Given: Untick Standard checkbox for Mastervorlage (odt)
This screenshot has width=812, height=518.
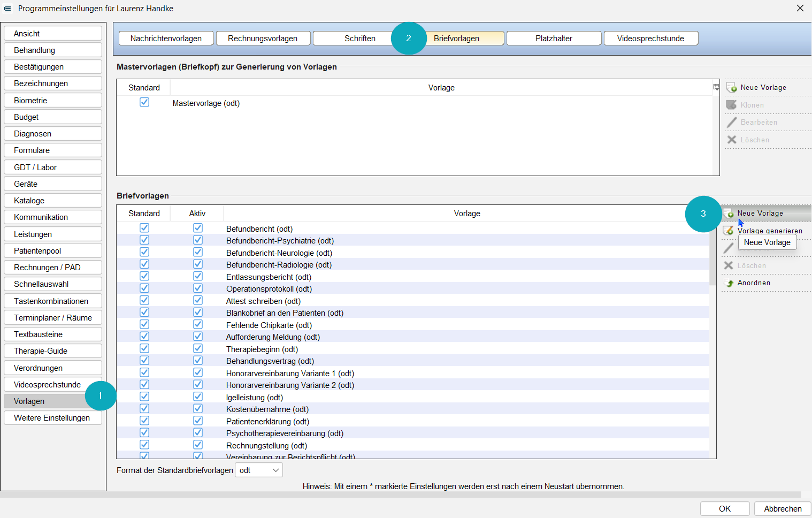Looking at the screenshot, I should 144,102.
